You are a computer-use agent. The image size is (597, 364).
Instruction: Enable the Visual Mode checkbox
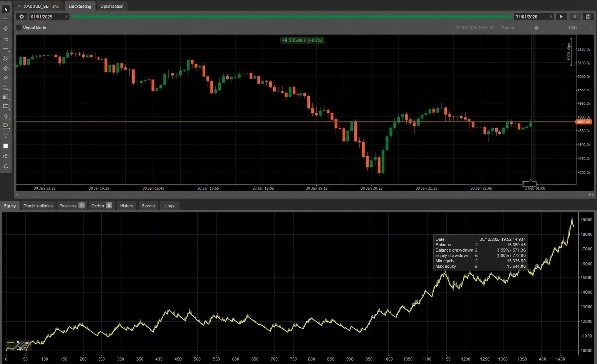[19, 28]
